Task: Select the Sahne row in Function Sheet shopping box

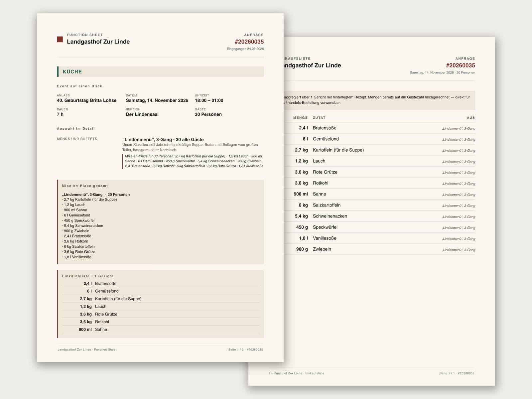Action: pos(161,330)
